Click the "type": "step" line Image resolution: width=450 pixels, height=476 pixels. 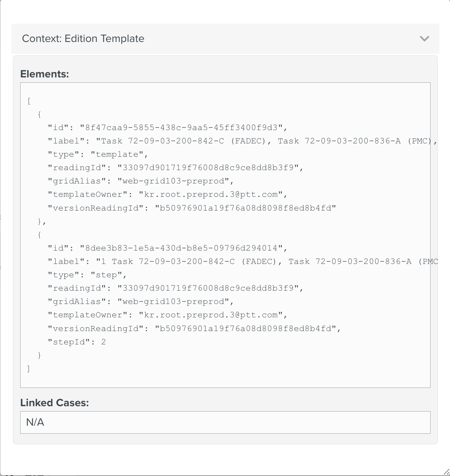tap(87, 275)
